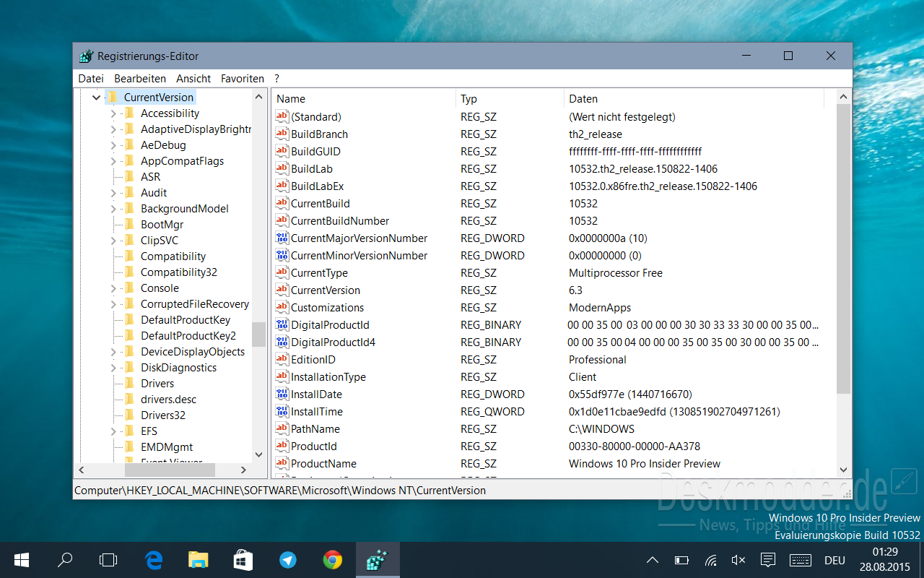Image resolution: width=924 pixels, height=578 pixels.
Task: Open the Action Center notifications icon
Action: point(768,560)
